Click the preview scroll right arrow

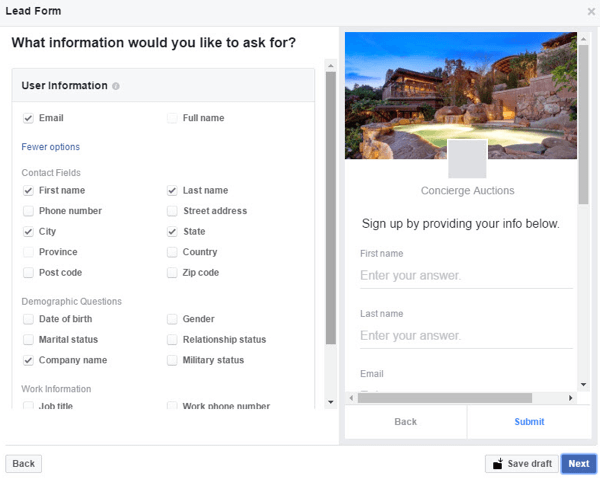tap(571, 398)
